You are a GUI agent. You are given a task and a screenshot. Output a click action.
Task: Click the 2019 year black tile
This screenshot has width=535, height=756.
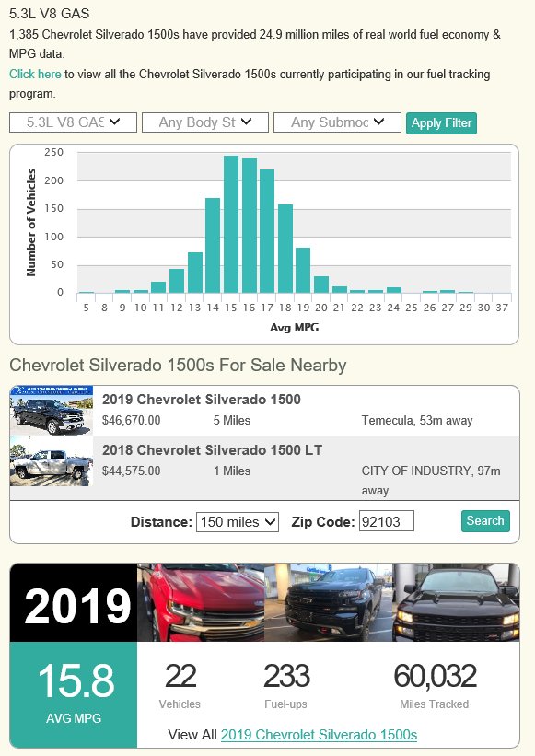(74, 602)
